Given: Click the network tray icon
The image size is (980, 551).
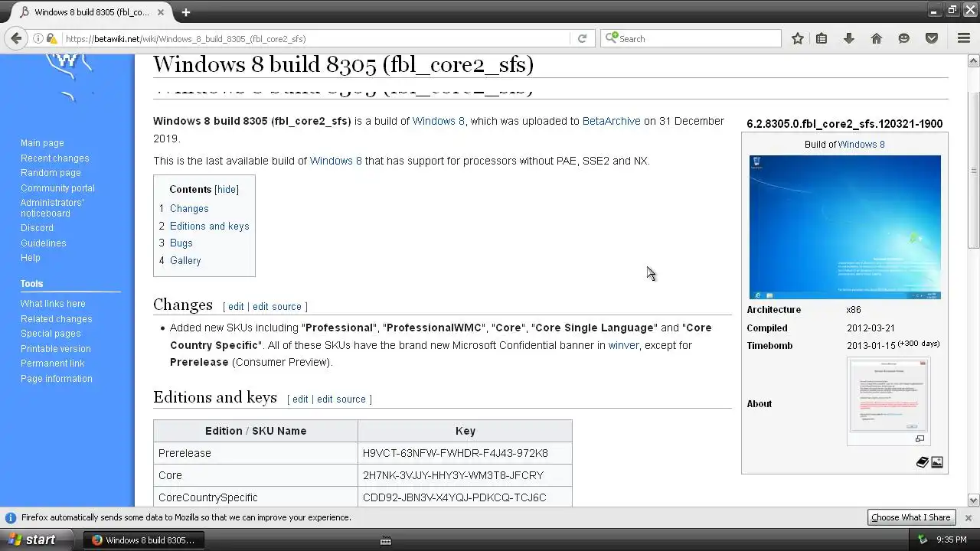Looking at the screenshot, I should [x=923, y=540].
